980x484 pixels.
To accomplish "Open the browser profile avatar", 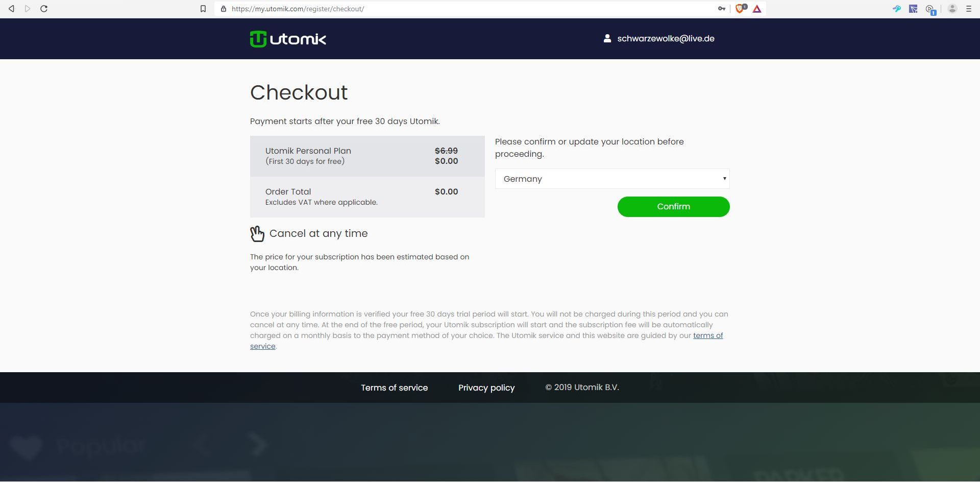I will click(952, 9).
